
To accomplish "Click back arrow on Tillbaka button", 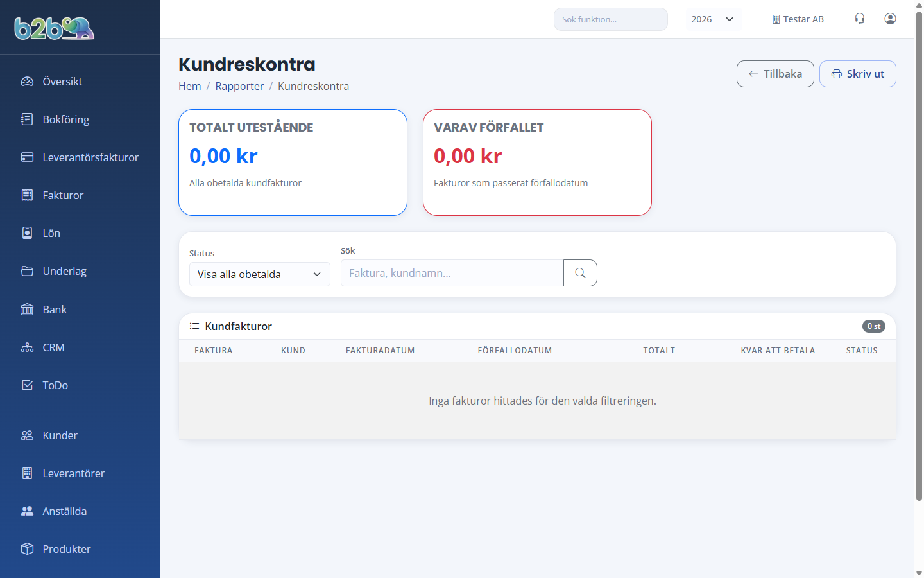I will tap(753, 74).
